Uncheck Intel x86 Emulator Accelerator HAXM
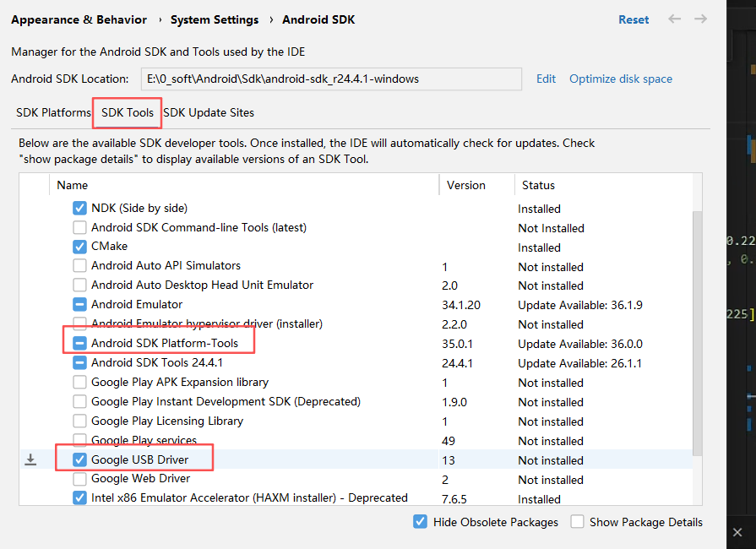 pyautogui.click(x=79, y=497)
